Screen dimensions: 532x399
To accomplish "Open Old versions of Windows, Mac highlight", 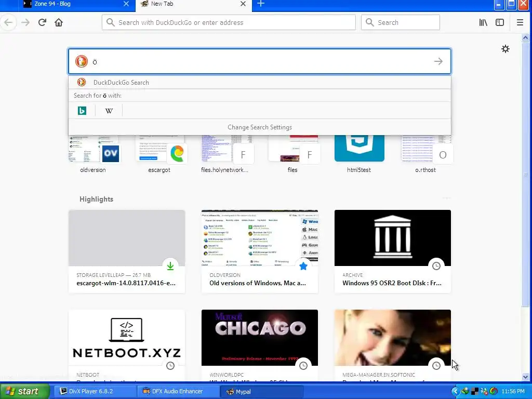I will pyautogui.click(x=260, y=251).
